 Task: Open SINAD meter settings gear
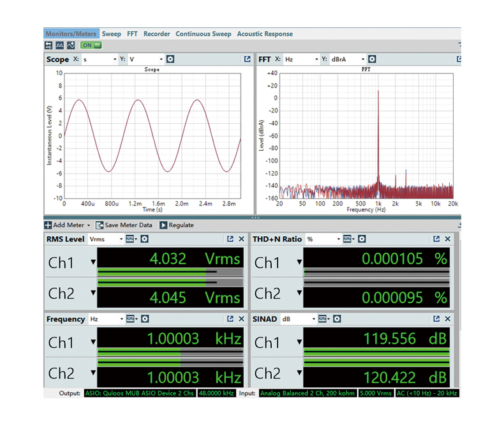(337, 318)
